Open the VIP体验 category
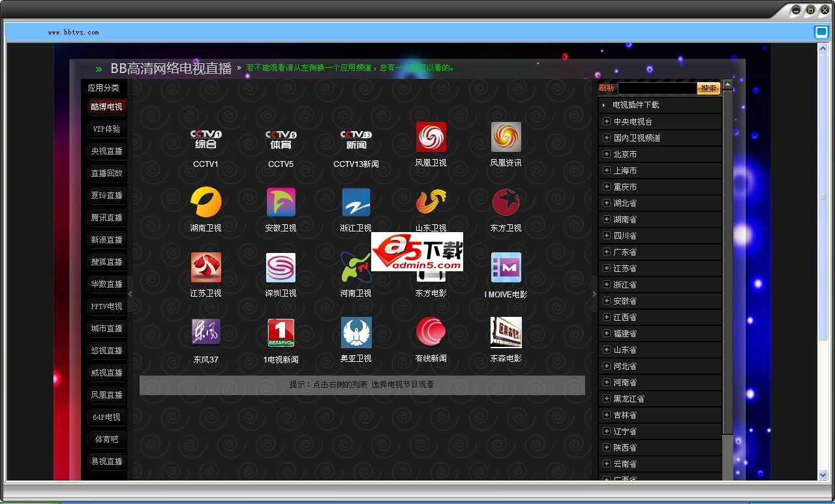This screenshot has height=504, width=835. coord(106,129)
